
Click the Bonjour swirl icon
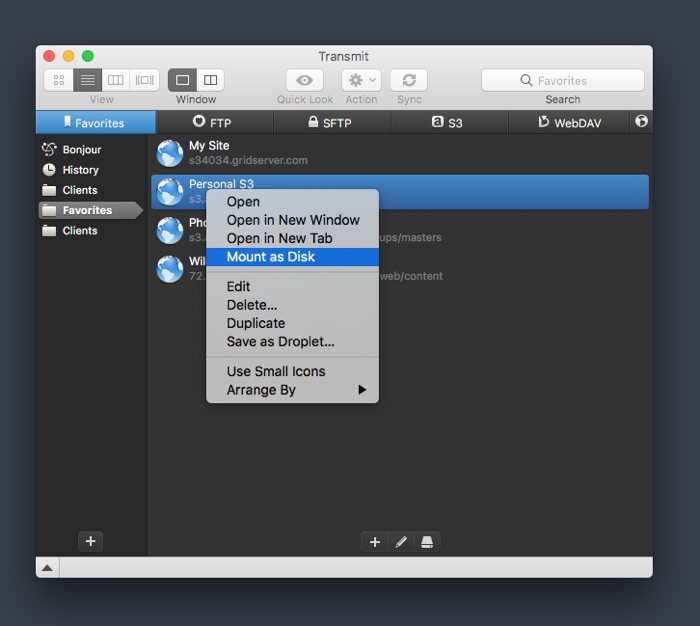click(49, 149)
